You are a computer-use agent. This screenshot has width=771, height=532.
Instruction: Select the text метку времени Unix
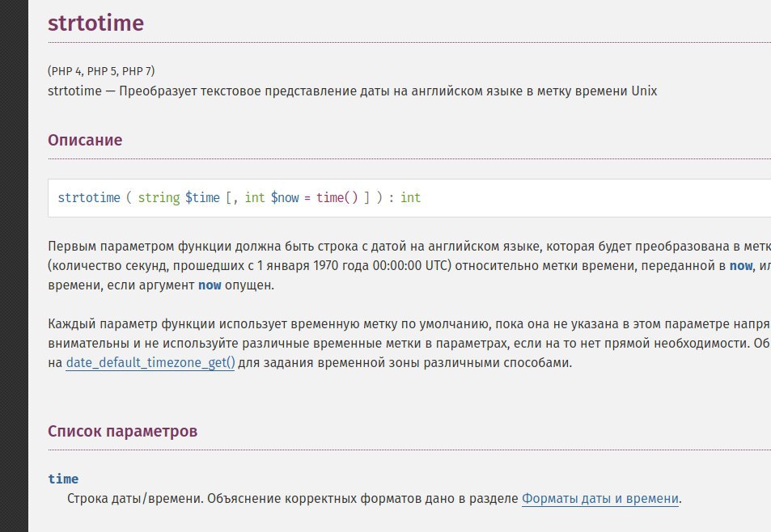point(597,91)
